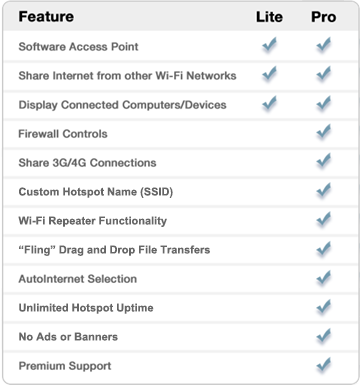Select the Pro column header
Viewport: 360px width, 385px height.
click(324, 17)
